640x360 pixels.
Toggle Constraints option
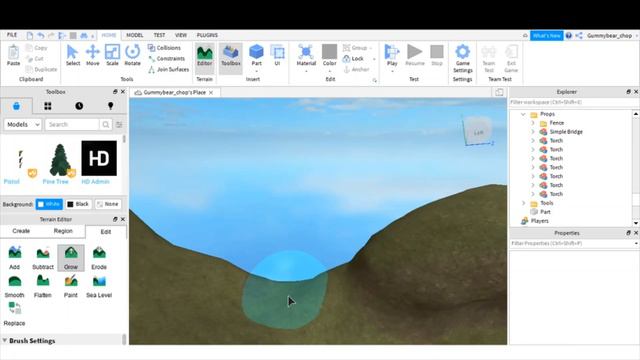[167, 59]
